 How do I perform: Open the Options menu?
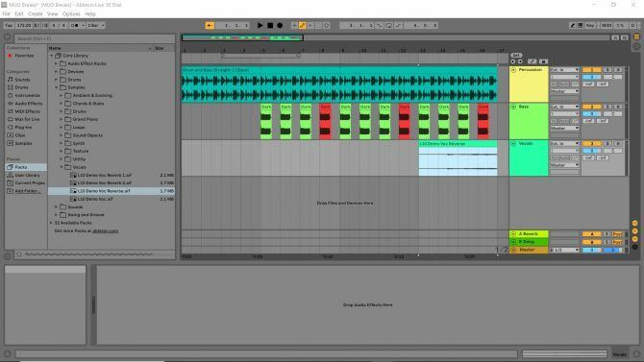pyautogui.click(x=71, y=14)
